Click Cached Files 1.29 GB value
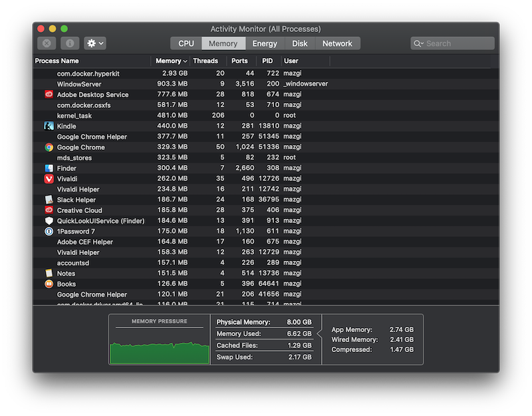Screen dimensions: 532x416 [x=300, y=345]
